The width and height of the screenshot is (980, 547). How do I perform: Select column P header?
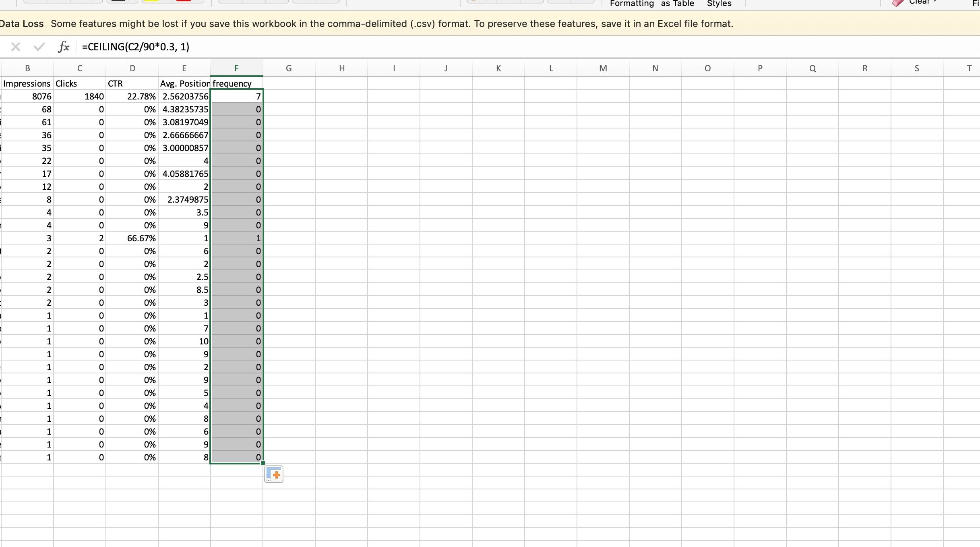coord(760,68)
